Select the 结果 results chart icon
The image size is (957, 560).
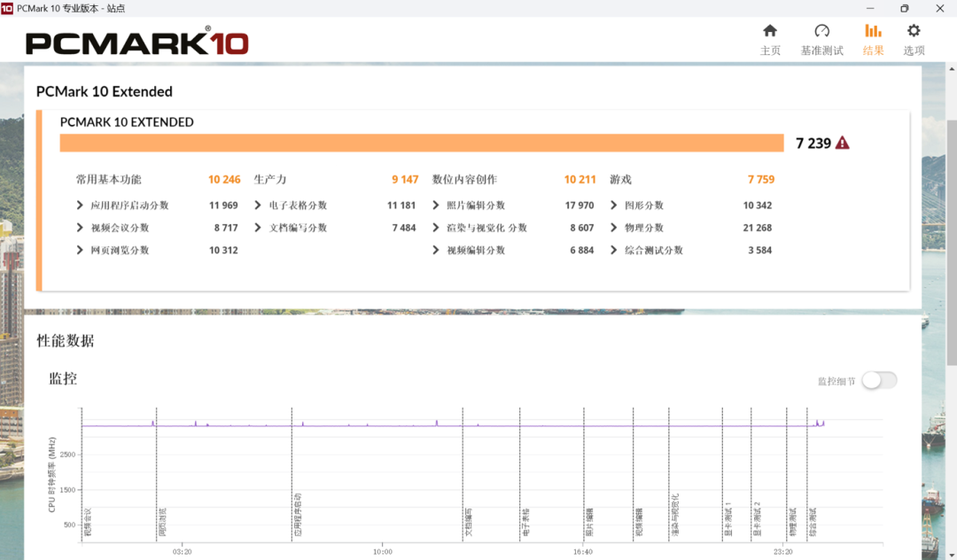coord(874,30)
